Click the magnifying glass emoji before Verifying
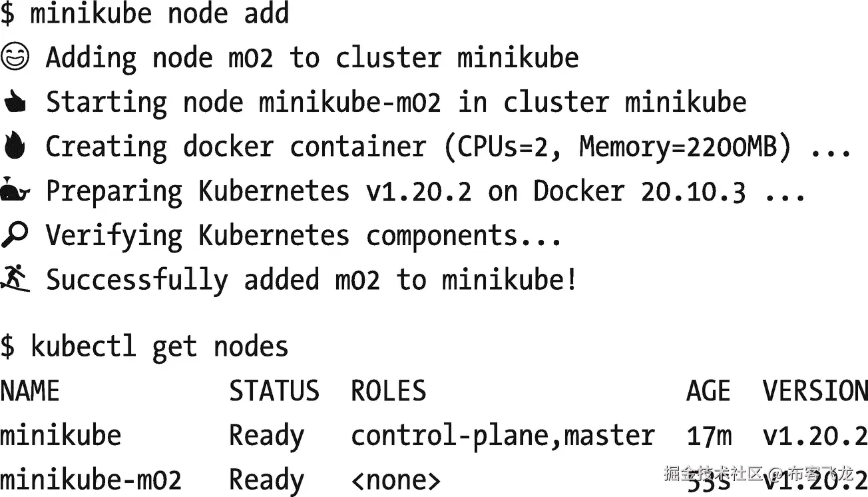This screenshot has width=868, height=497. click(x=15, y=235)
